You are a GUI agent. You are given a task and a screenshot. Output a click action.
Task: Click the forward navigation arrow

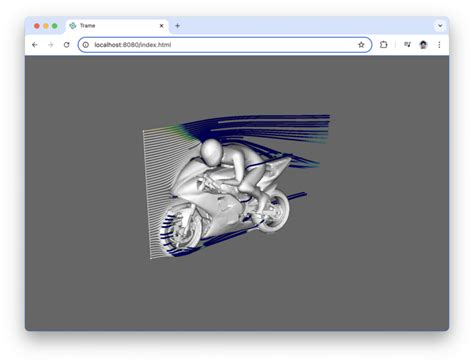[51, 45]
